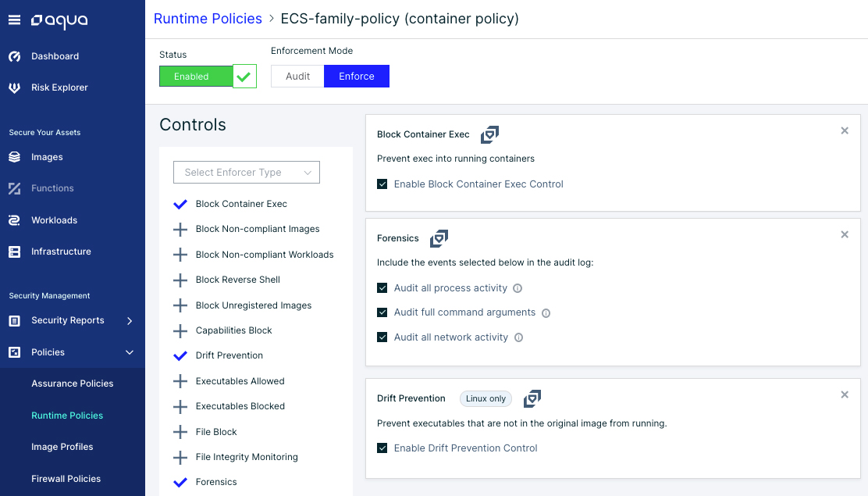Viewport: 868px width, 496px height.
Task: Add the Capabilities Block control plus icon
Action: (180, 331)
